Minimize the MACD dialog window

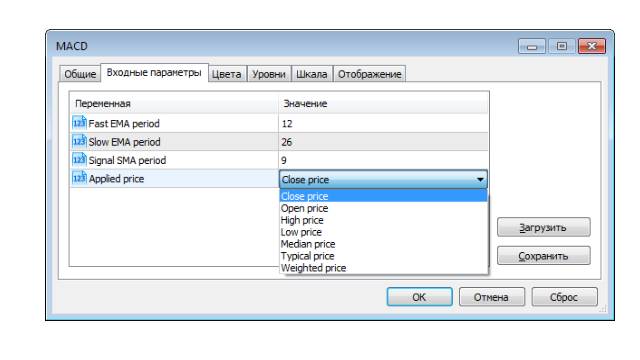point(532,46)
